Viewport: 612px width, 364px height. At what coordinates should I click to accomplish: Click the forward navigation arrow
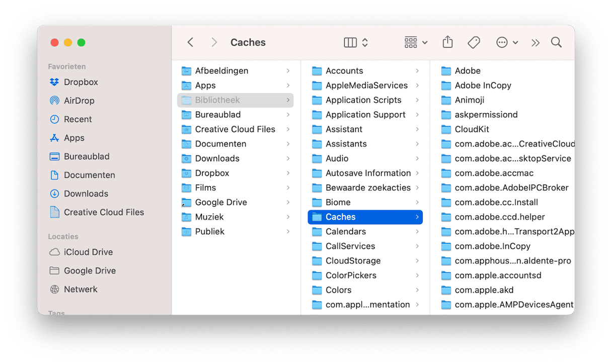pos(214,43)
